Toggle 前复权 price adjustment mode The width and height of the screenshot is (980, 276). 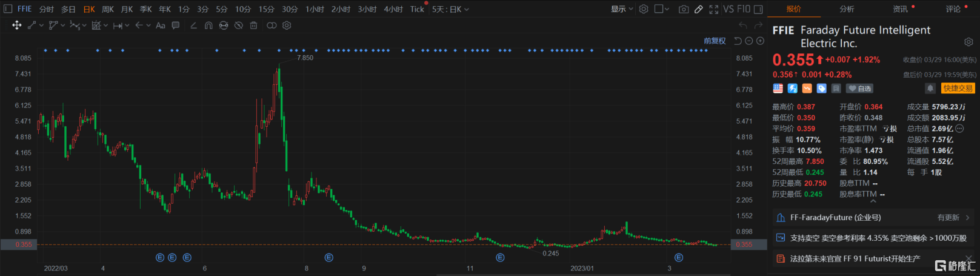coord(715,41)
